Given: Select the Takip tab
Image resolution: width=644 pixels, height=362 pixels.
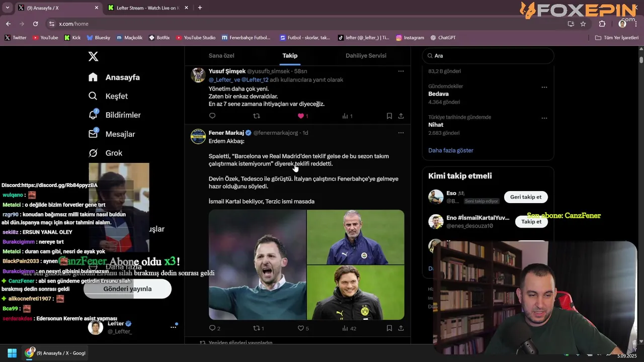Looking at the screenshot, I should point(290,56).
